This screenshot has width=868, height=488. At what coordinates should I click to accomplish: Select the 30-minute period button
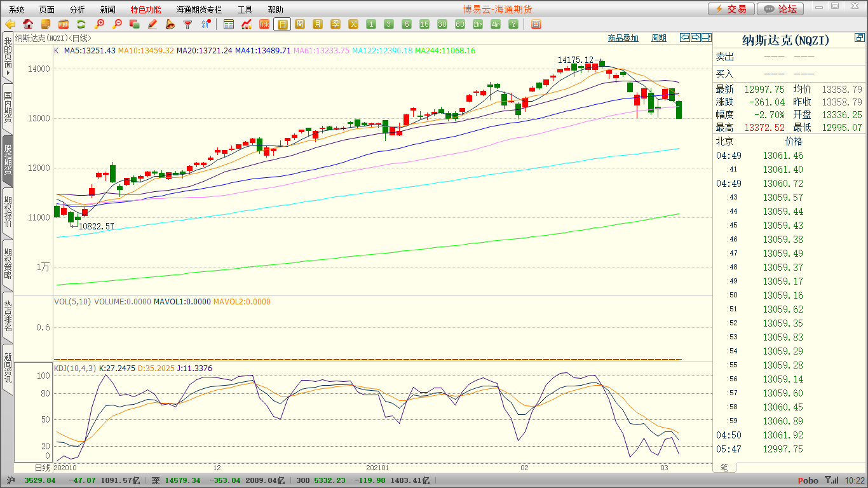pyautogui.click(x=442, y=24)
